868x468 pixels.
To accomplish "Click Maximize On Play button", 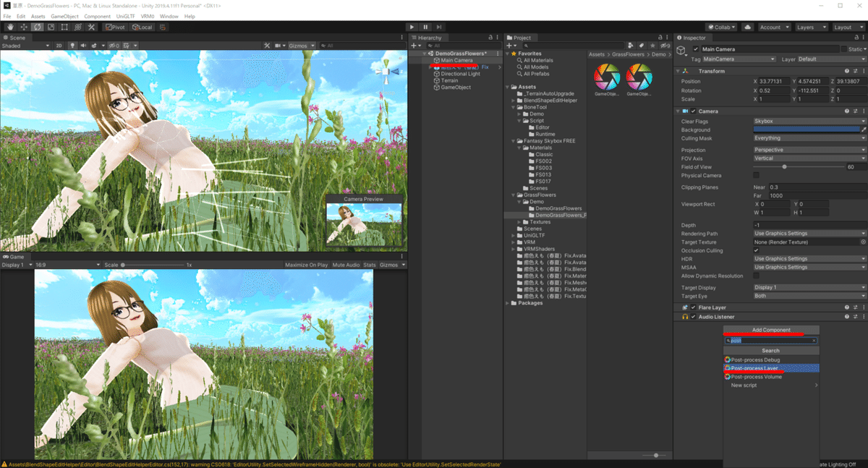I will pyautogui.click(x=307, y=265).
